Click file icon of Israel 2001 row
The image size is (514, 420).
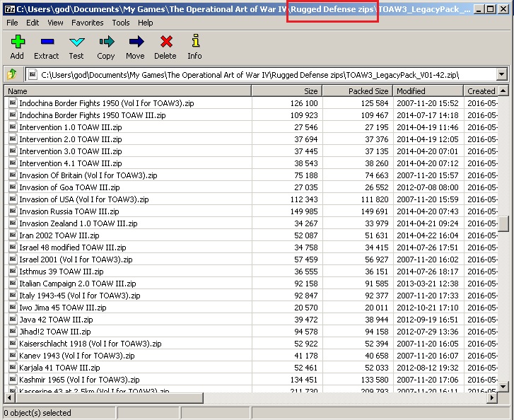pyautogui.click(x=13, y=259)
